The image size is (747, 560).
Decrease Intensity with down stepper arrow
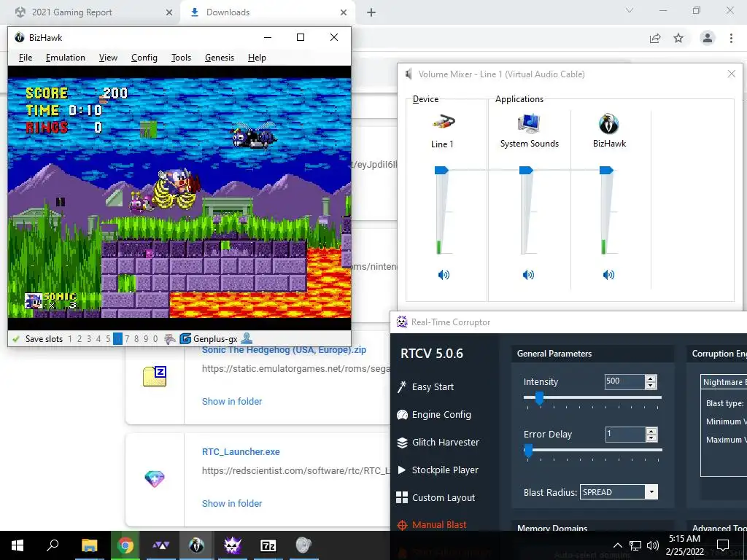651,385
